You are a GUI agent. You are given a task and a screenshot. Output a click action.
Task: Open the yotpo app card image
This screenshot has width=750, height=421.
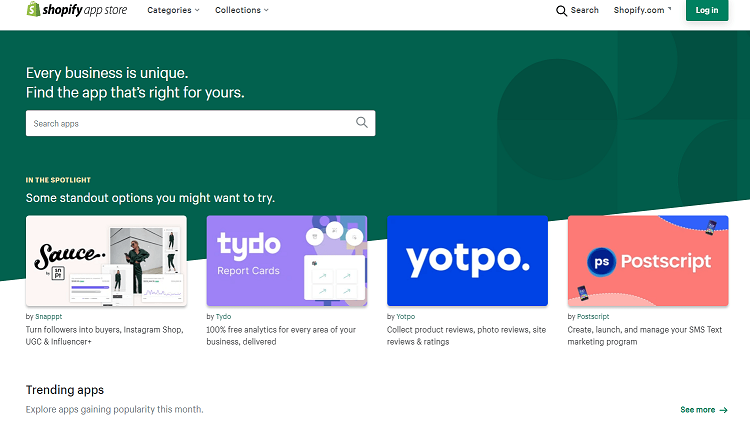click(467, 261)
